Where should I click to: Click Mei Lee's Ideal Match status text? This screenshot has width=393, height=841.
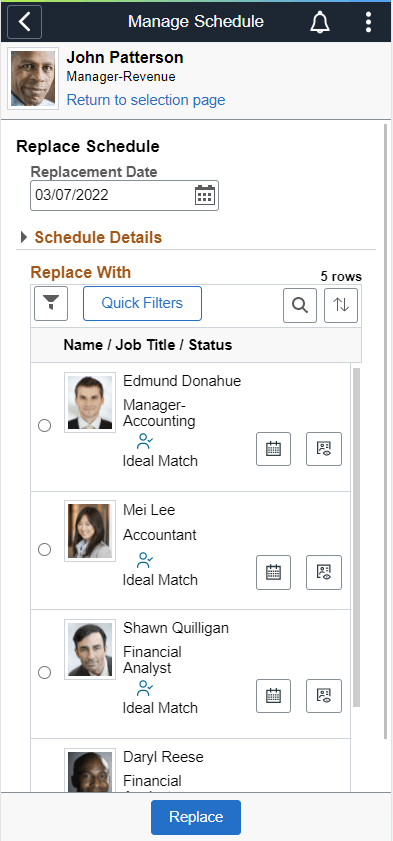point(160,580)
